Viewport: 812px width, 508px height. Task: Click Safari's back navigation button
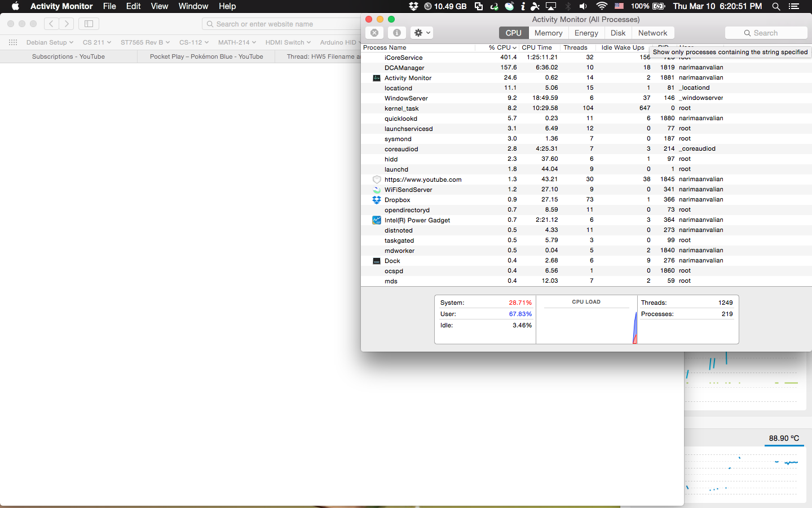[51, 24]
